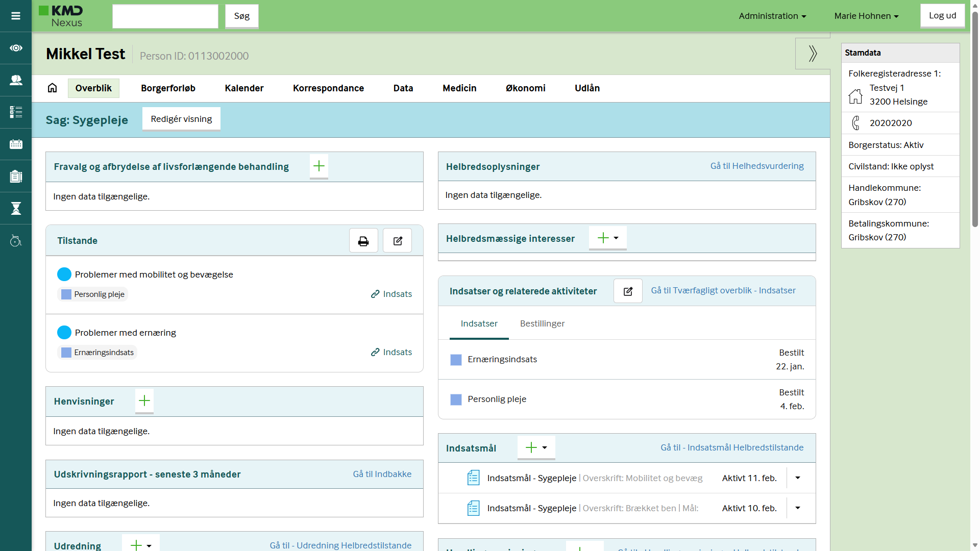Open the Administration dropdown menu

click(x=772, y=16)
